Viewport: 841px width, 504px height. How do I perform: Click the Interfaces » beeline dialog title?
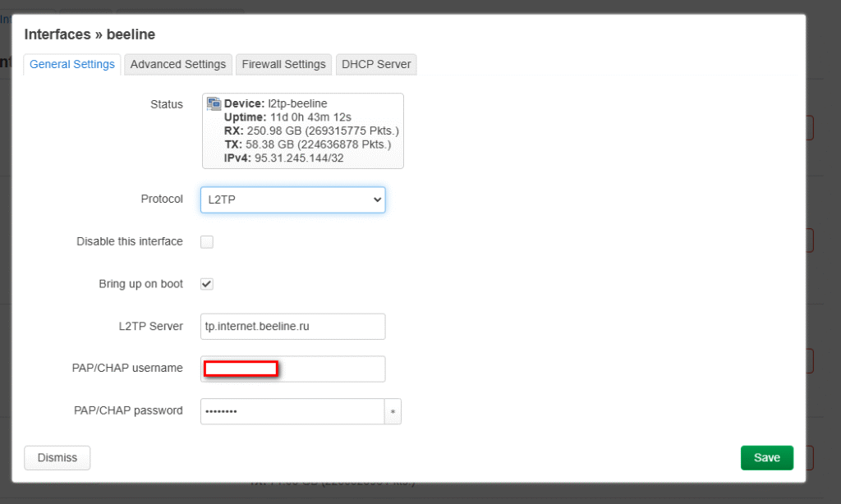point(90,34)
